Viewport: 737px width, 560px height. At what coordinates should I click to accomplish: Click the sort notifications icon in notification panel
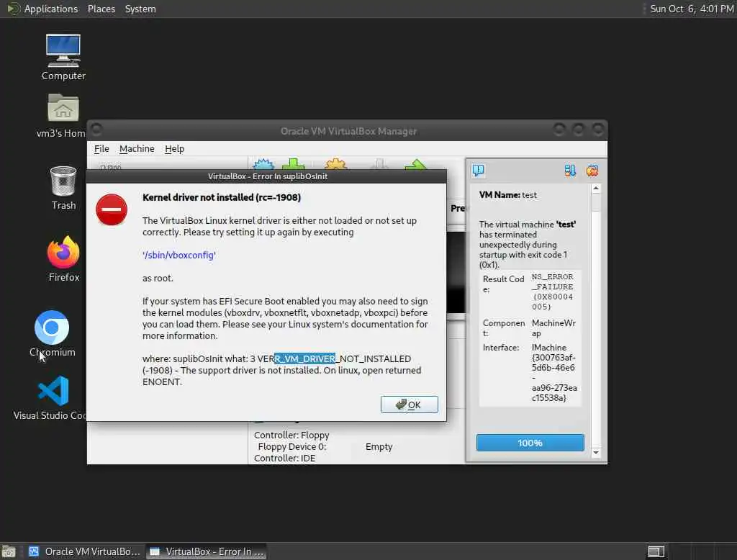coord(570,171)
